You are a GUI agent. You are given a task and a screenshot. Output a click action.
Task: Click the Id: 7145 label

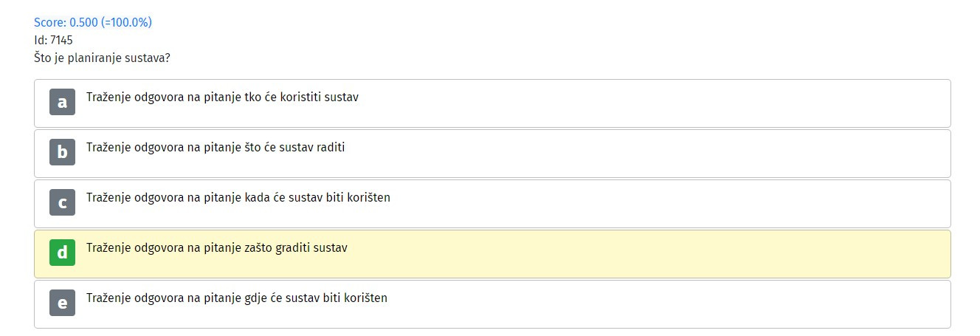click(x=53, y=40)
